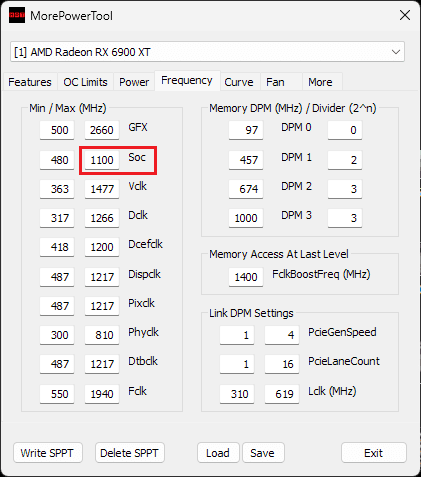This screenshot has width=421, height=477.
Task: Exit the application via Exit button
Action: (x=374, y=453)
